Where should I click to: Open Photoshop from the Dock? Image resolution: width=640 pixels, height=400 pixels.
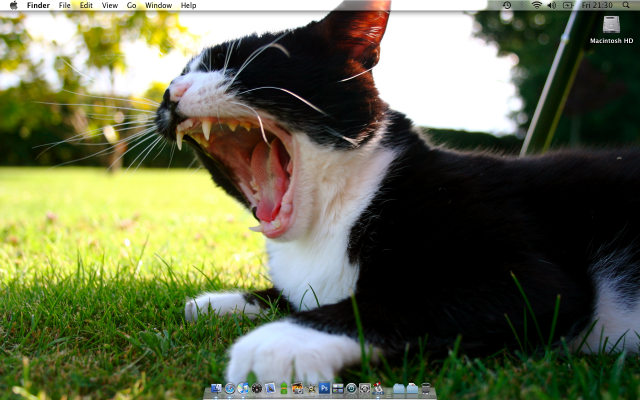click(324, 388)
